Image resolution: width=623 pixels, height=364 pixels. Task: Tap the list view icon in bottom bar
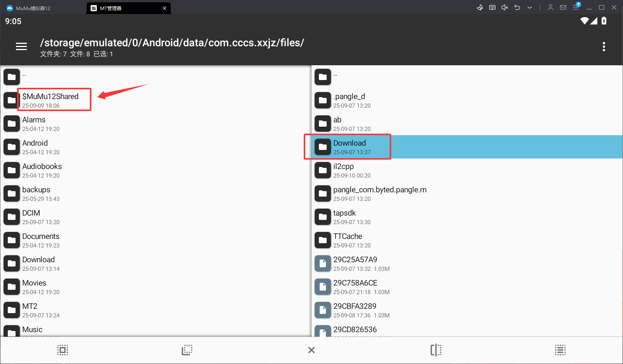point(560,350)
